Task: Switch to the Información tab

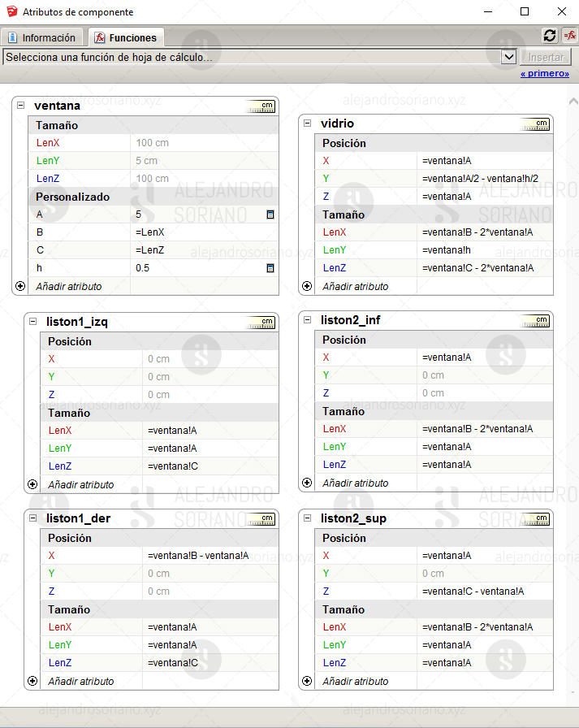Action: [42, 37]
